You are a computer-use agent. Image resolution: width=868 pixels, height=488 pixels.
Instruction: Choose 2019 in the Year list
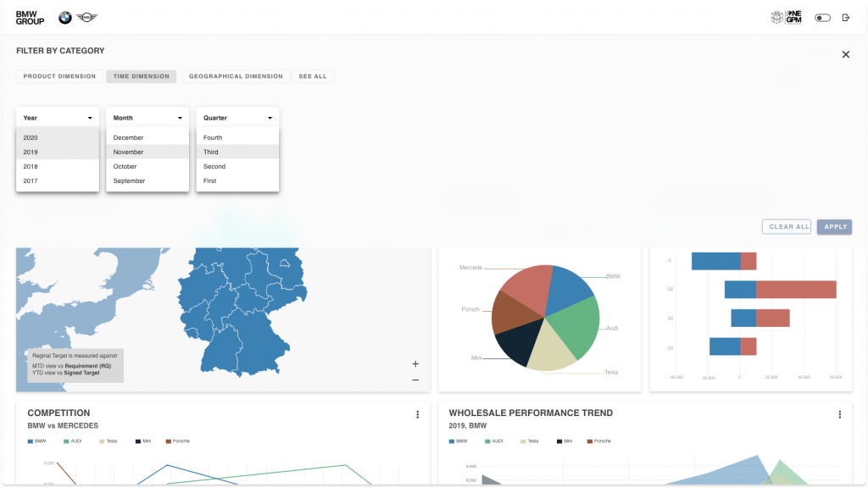58,152
